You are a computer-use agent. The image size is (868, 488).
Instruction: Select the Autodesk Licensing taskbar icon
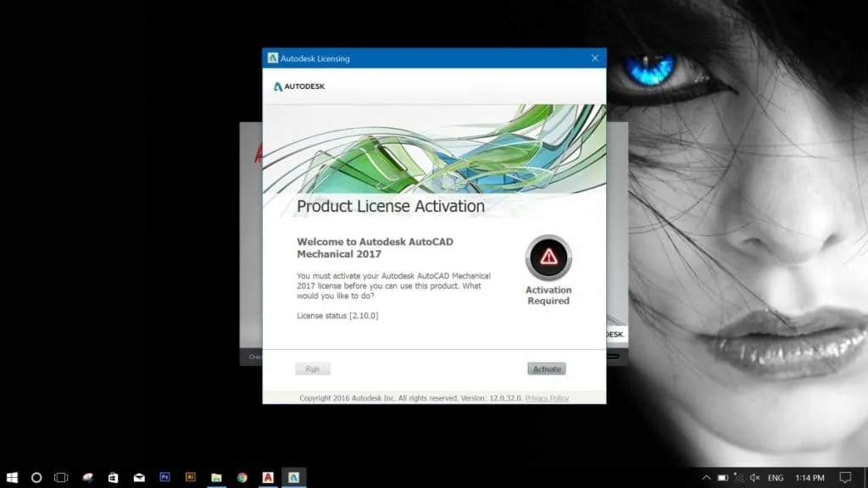click(293, 478)
